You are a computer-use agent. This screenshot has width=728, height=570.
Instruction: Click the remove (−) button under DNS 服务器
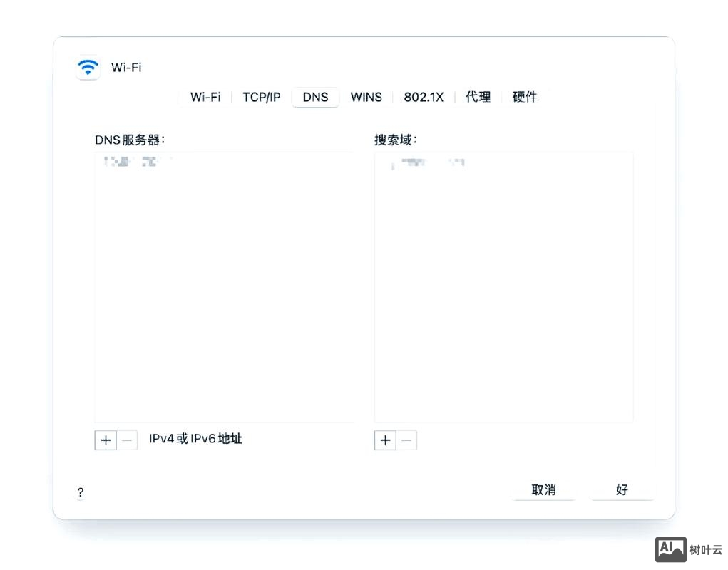(x=126, y=440)
